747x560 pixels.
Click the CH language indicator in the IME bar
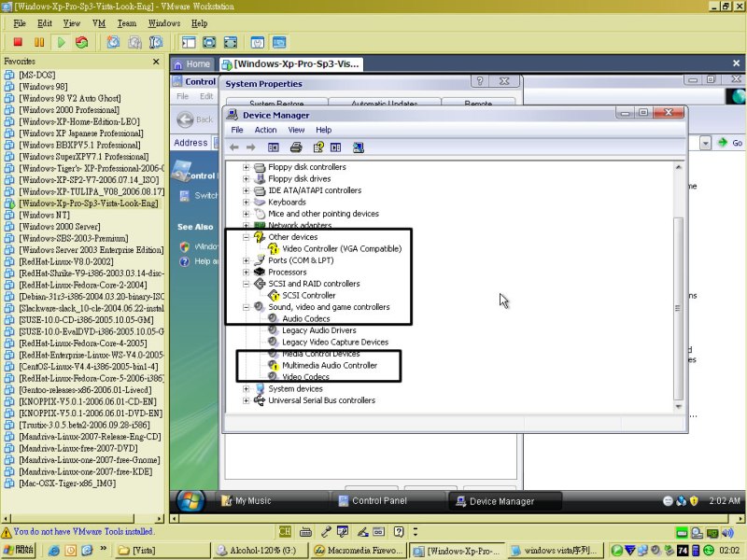coord(285,531)
